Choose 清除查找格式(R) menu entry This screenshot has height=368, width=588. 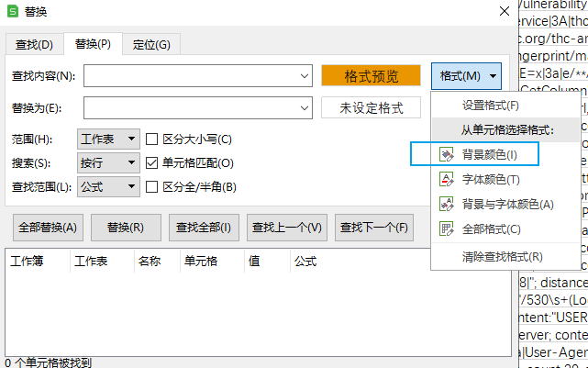(x=505, y=257)
